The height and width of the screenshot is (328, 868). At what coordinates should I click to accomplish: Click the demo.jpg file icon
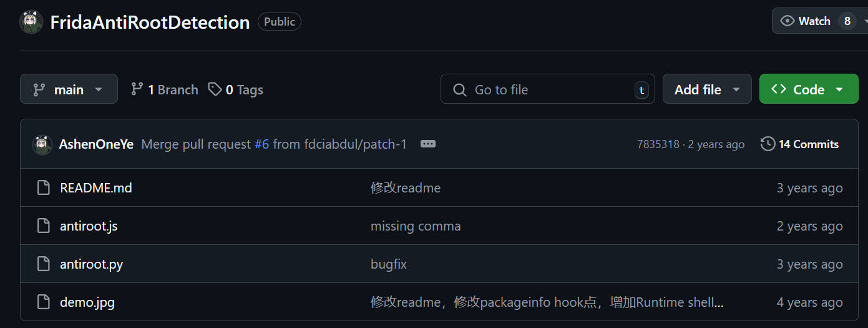click(43, 302)
